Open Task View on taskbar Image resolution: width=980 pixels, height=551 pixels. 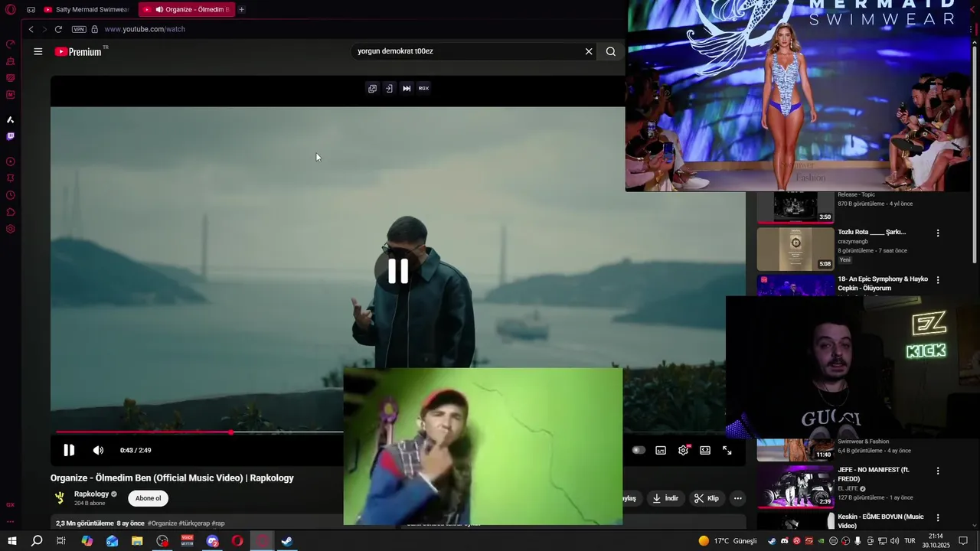click(x=61, y=541)
